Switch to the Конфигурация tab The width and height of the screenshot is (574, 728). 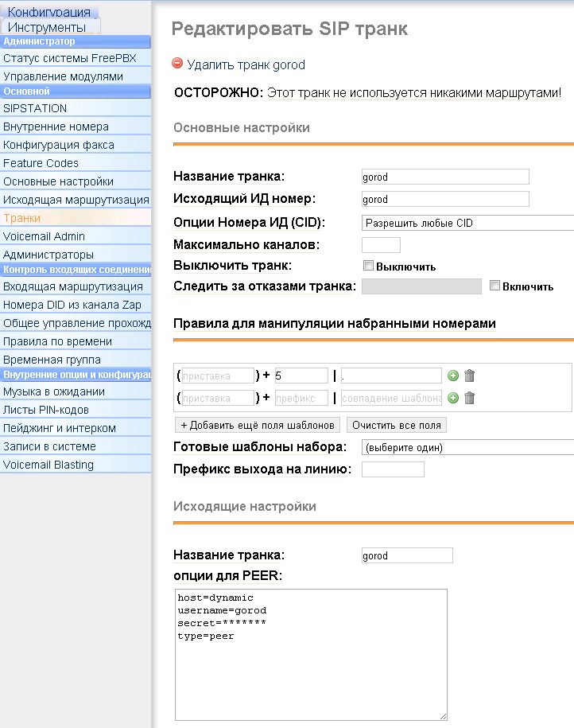[48, 12]
